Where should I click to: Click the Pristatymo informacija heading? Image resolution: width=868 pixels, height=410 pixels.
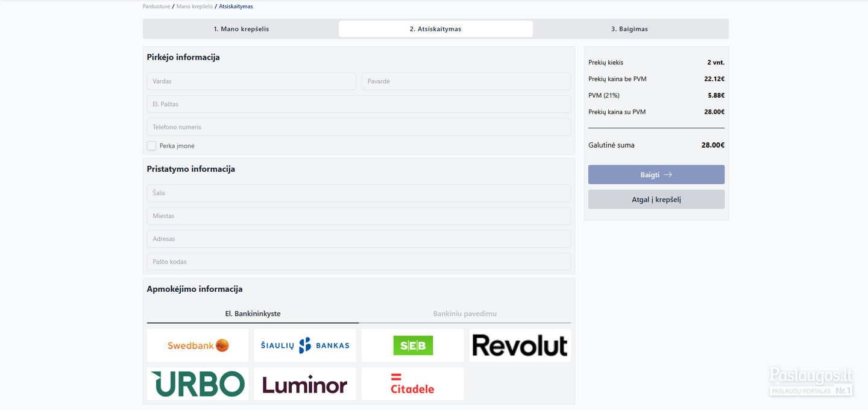(x=191, y=169)
